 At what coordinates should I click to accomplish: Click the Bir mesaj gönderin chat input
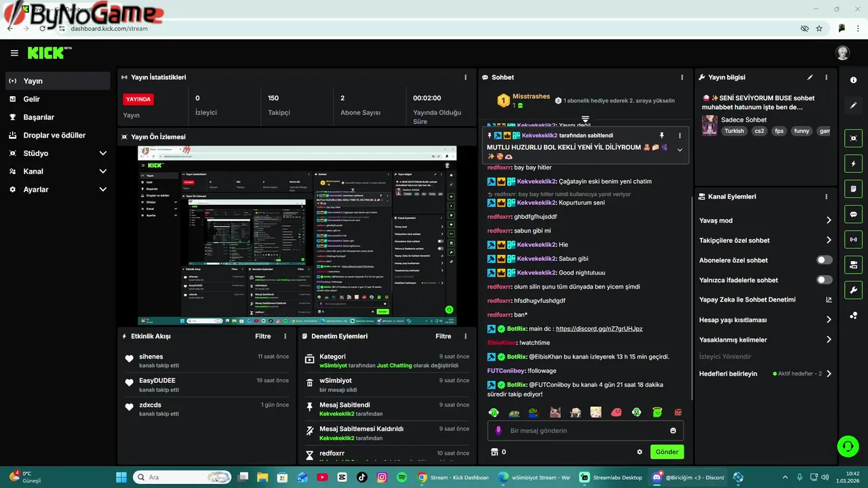[x=585, y=430]
